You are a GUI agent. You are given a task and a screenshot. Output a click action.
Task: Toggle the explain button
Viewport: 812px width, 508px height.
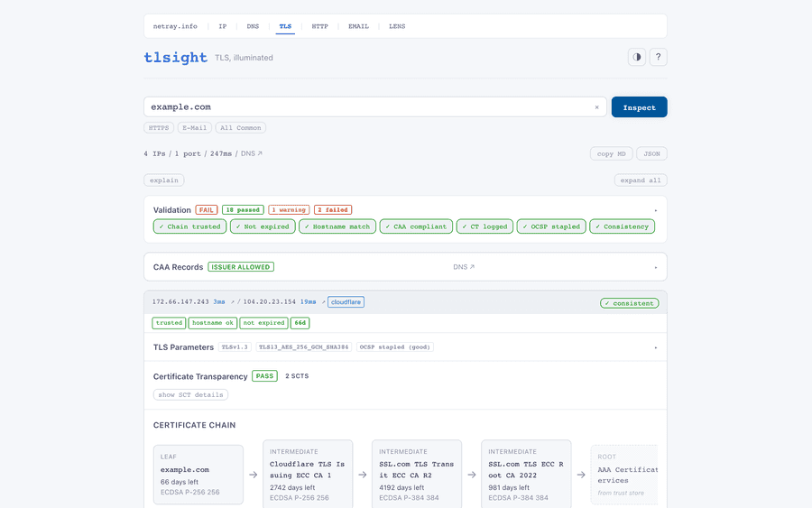163,180
